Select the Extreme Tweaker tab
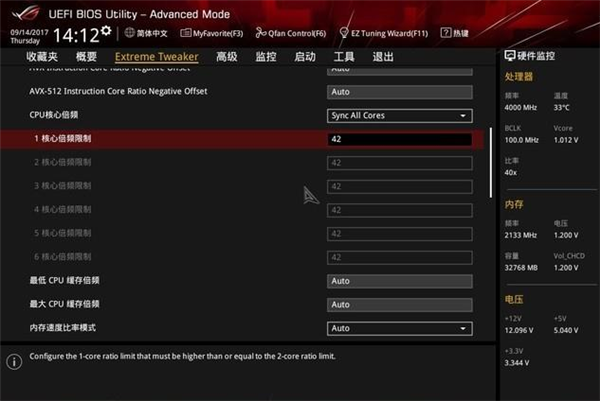 [157, 57]
